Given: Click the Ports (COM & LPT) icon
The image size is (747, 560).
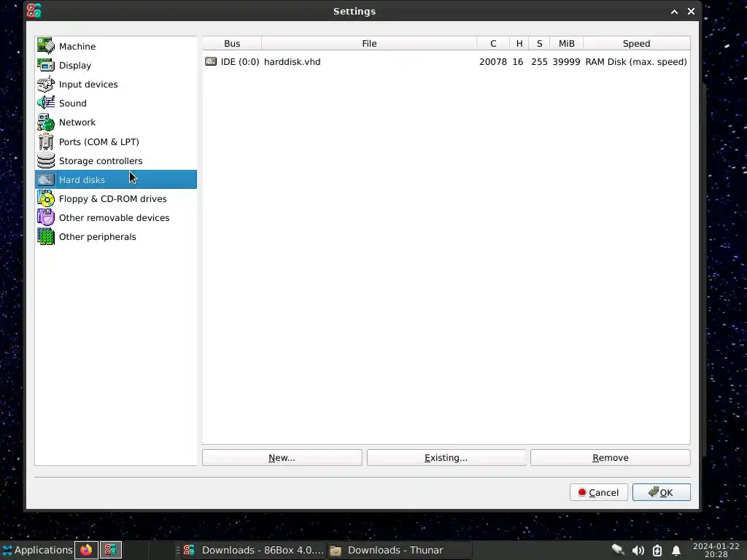Looking at the screenshot, I should pos(46,141).
